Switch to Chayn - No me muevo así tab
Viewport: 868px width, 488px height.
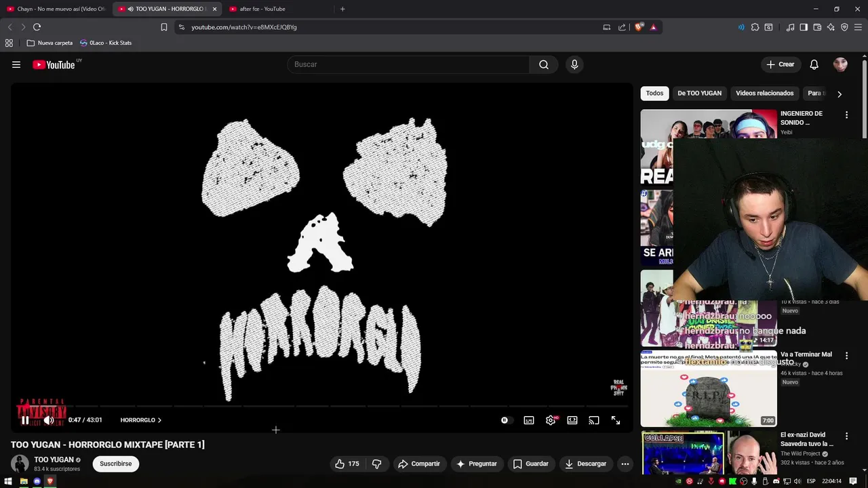pyautogui.click(x=56, y=9)
